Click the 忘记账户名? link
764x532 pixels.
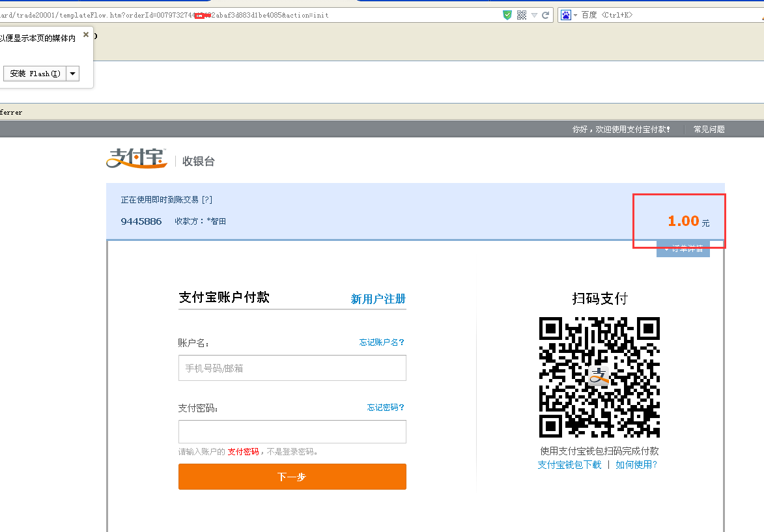pos(382,343)
